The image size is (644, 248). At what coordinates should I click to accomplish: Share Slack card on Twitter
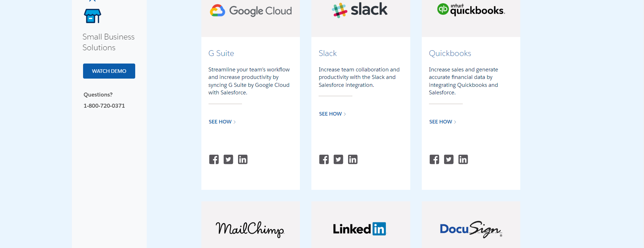[x=338, y=159]
